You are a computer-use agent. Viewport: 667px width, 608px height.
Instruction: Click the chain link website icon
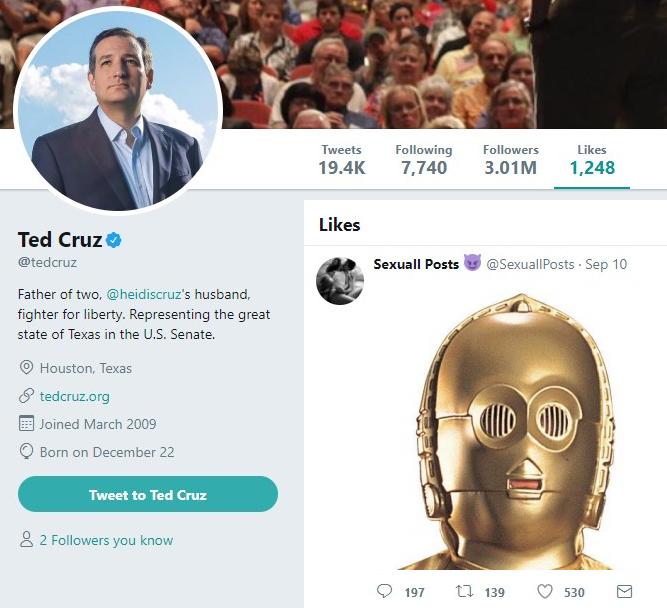point(27,396)
